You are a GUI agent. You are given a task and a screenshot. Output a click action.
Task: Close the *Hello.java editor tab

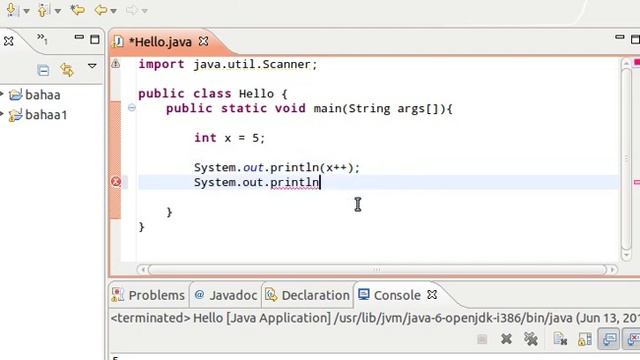[x=203, y=41]
